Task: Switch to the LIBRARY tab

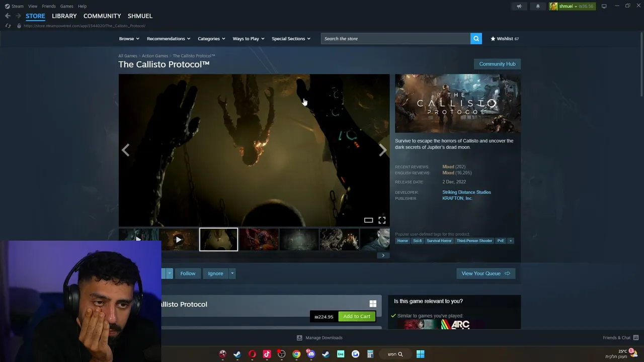Action: point(64,16)
